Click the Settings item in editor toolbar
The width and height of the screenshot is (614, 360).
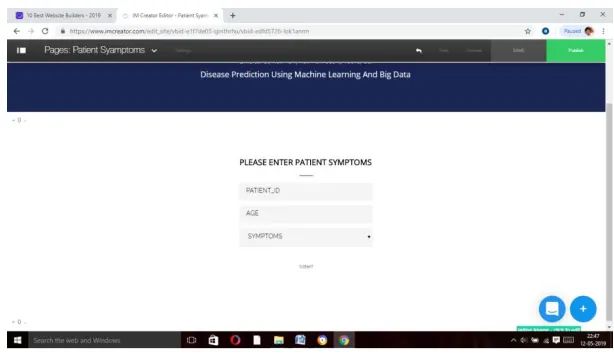coord(183,51)
